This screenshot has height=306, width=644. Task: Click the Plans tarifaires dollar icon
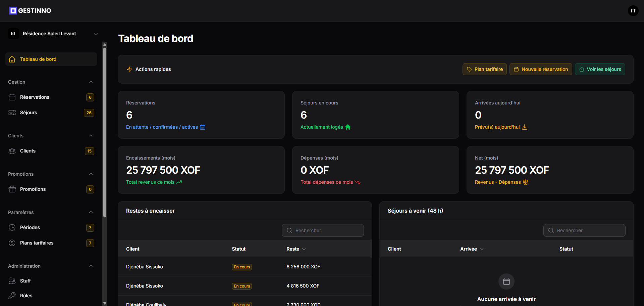(x=12, y=243)
